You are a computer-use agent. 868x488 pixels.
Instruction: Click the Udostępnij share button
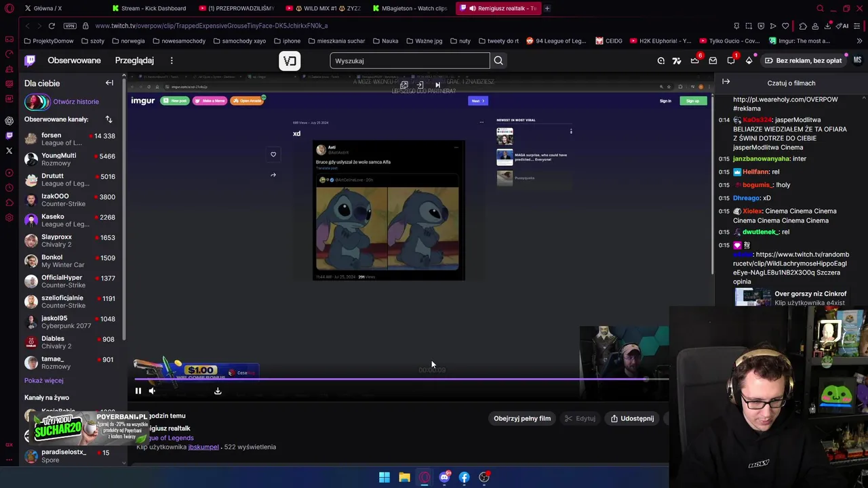point(632,418)
